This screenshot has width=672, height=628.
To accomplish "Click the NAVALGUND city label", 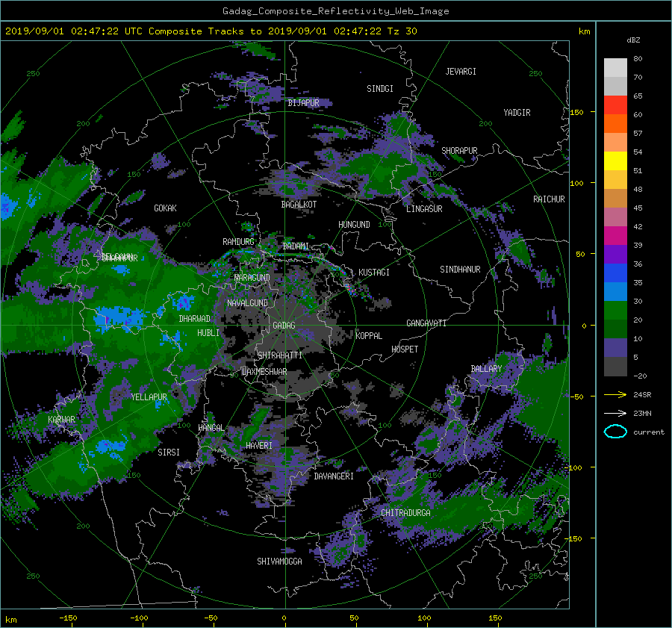I will pyautogui.click(x=247, y=303).
